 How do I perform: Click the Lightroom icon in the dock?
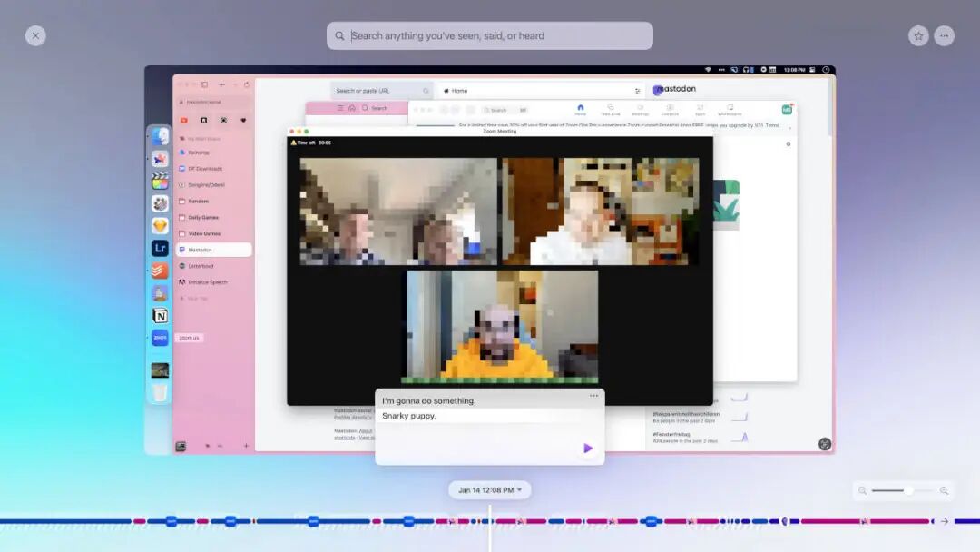point(160,248)
